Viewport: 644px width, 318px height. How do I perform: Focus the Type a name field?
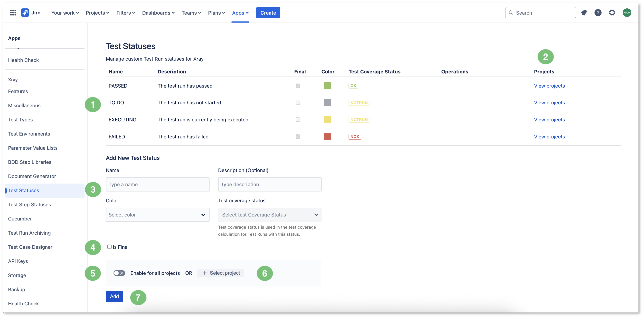point(158,184)
